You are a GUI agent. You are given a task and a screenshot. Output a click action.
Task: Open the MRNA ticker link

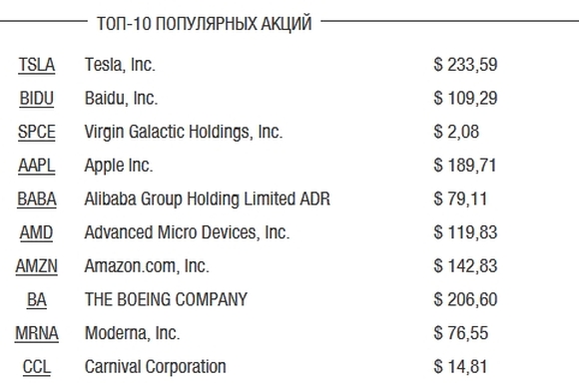(37, 333)
